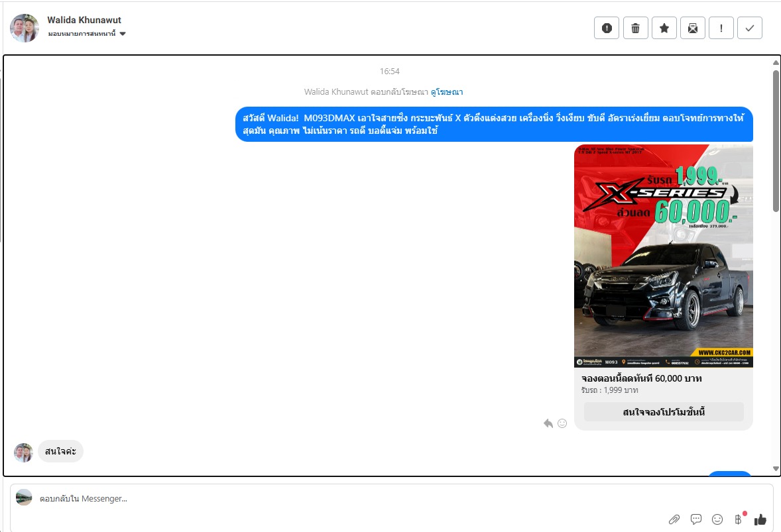
Task: Reply to the ad message arrow icon
Action: pos(548,423)
